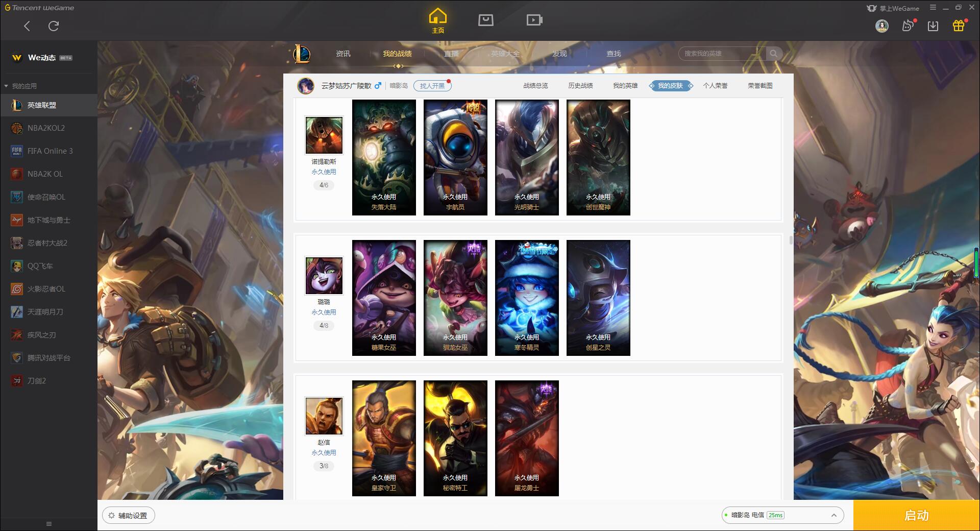
Task: Open the 创星之灵 skin card
Action: pos(598,298)
